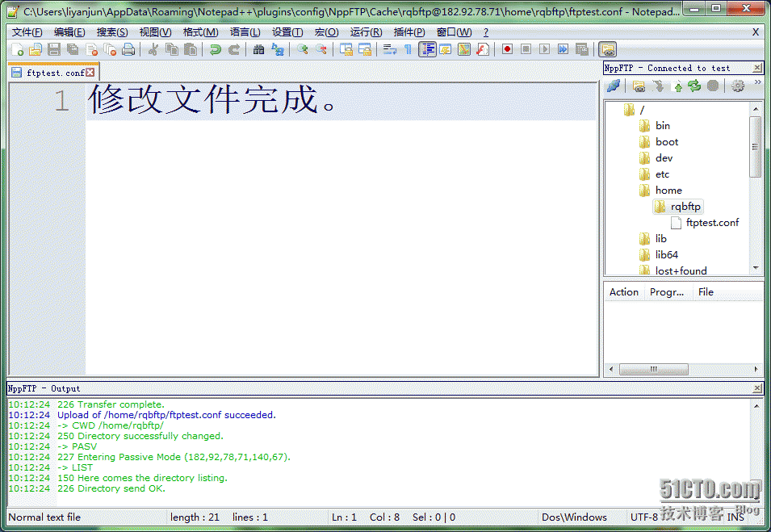Viewport: 771px width, 532px height.
Task: Toggle the NppFTP window toolbar button
Action: coord(608,50)
